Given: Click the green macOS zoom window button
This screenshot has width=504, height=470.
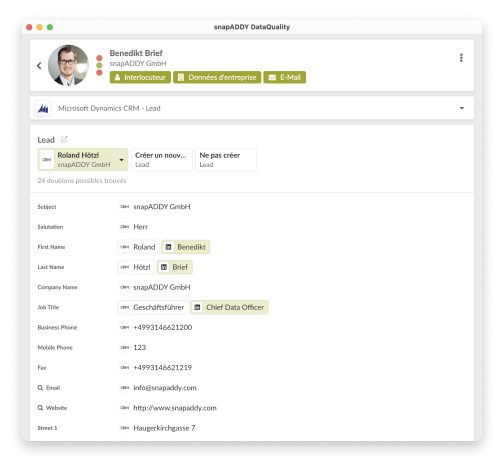Looking at the screenshot, I should pyautogui.click(x=50, y=27).
